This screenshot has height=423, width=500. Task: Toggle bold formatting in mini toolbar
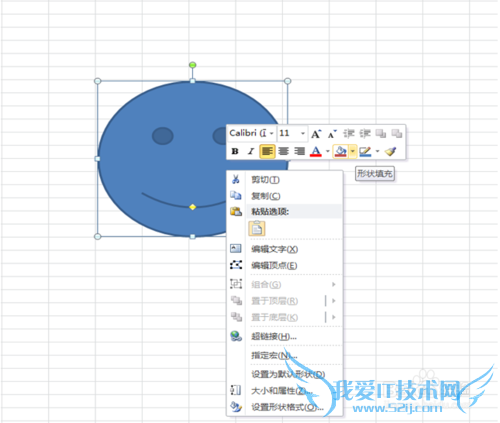click(235, 151)
